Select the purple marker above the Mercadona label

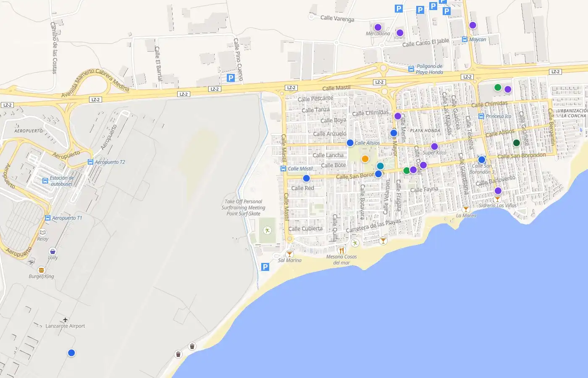click(x=378, y=27)
